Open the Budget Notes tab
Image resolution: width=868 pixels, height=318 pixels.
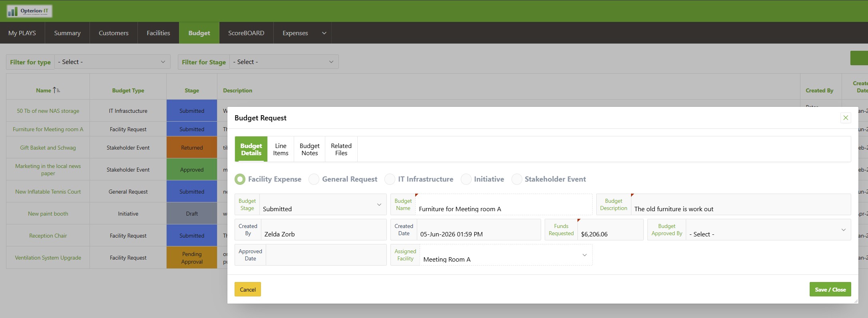click(x=310, y=149)
